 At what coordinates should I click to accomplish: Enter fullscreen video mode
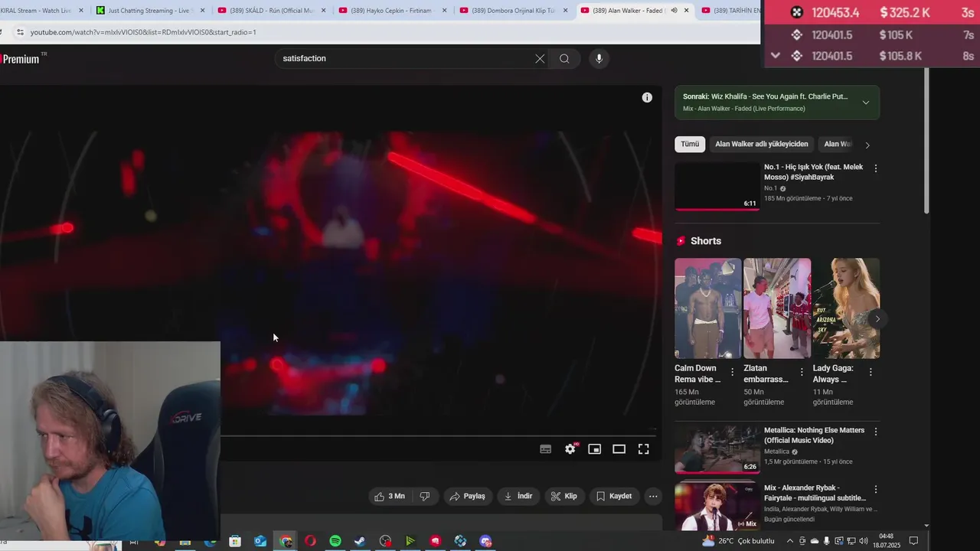[643, 449]
